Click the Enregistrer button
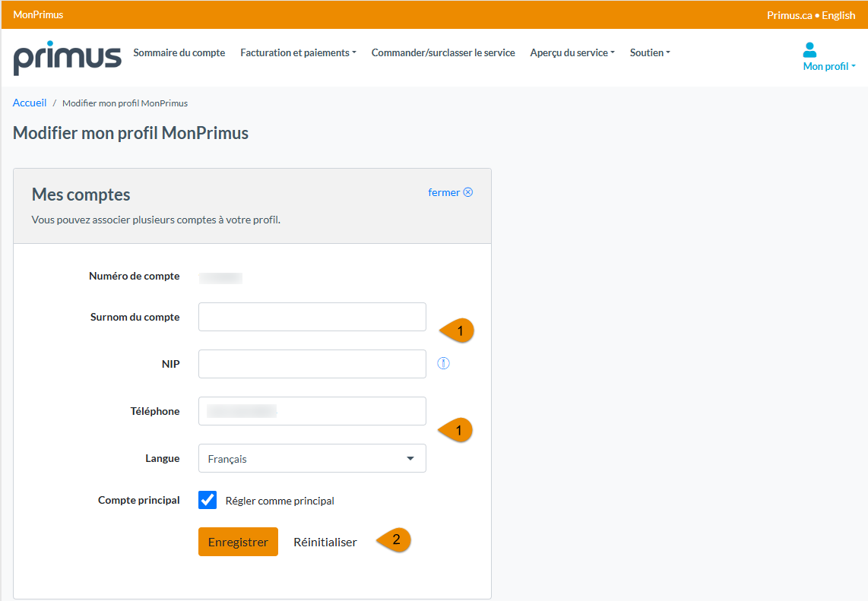This screenshot has height=601, width=868. [238, 542]
